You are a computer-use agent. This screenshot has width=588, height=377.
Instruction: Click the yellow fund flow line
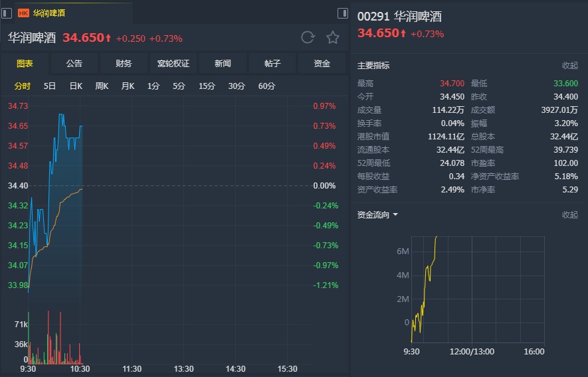click(426, 289)
